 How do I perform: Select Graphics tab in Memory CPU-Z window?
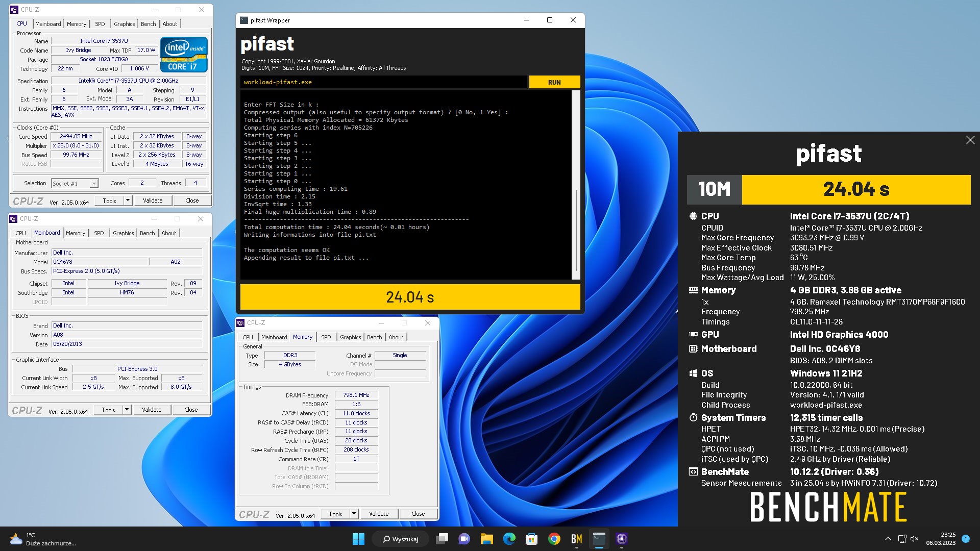(x=351, y=337)
